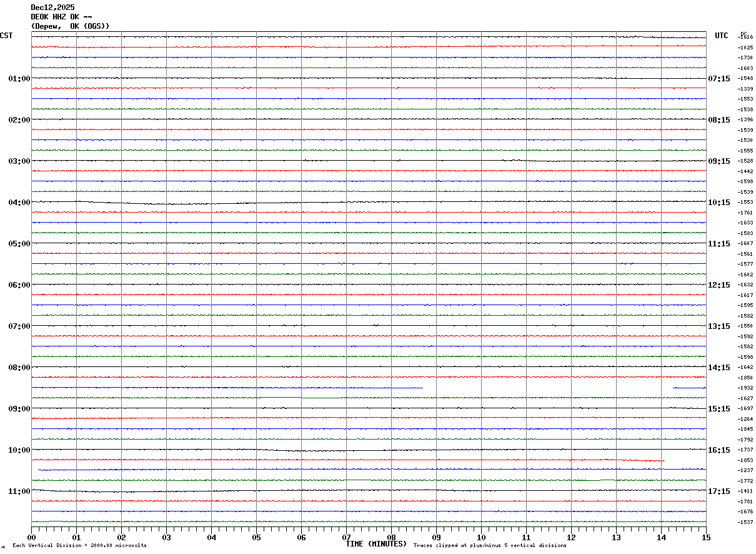This screenshot has height=554, width=756.
Task: Click the DC offset value '-1761'
Action: coord(745,213)
